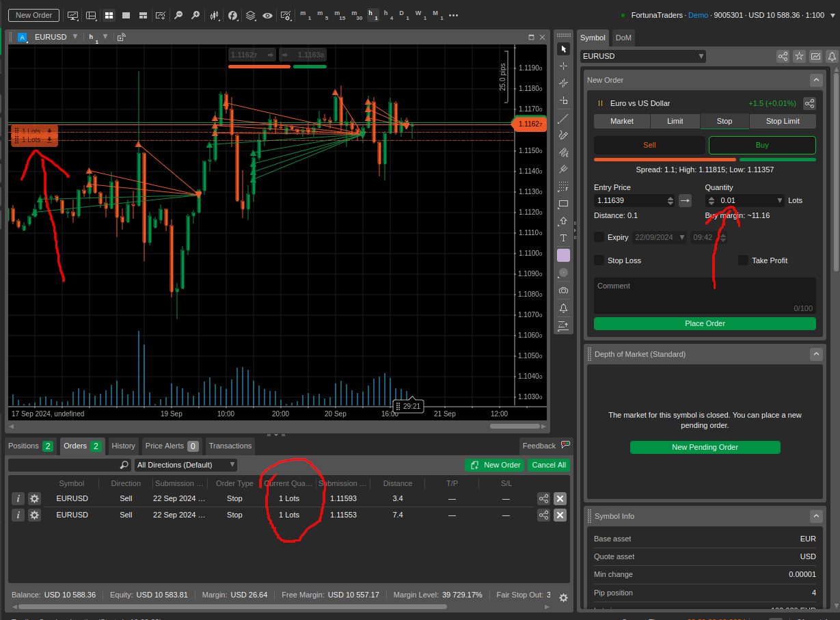Click the price alert bell in symbol panel
This screenshot has width=840, height=620.
832,56
